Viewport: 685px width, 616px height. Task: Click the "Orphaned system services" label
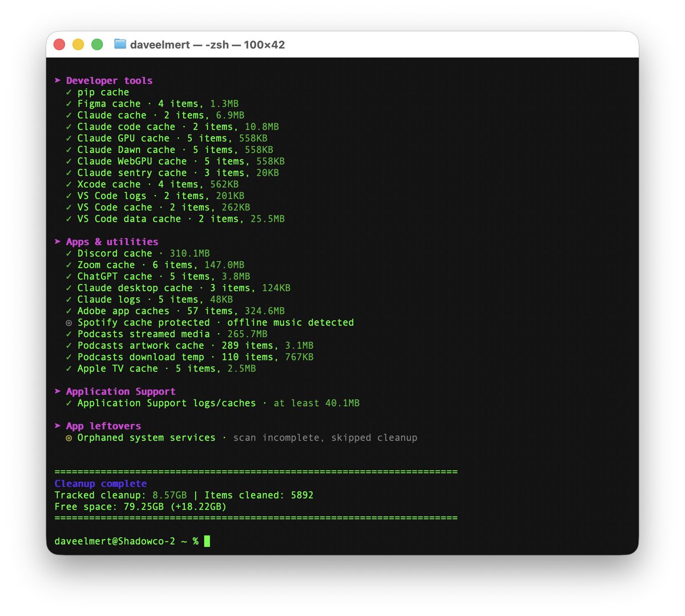tap(146, 437)
